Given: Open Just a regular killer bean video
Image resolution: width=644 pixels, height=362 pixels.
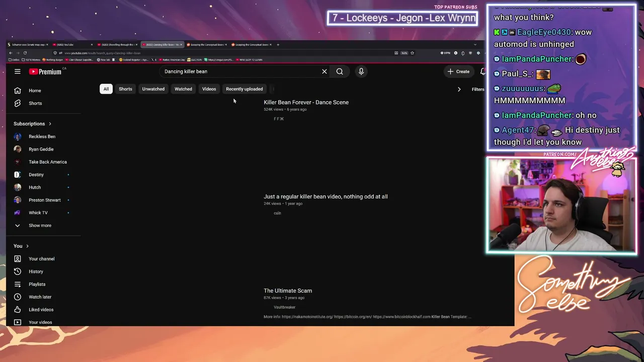Looking at the screenshot, I should pos(326,197).
